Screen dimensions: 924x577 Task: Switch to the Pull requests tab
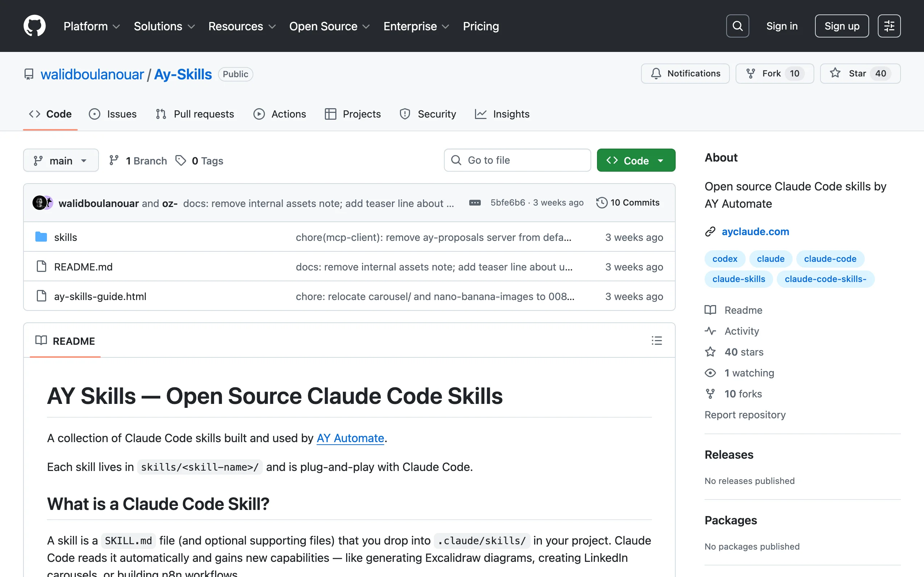click(x=195, y=114)
